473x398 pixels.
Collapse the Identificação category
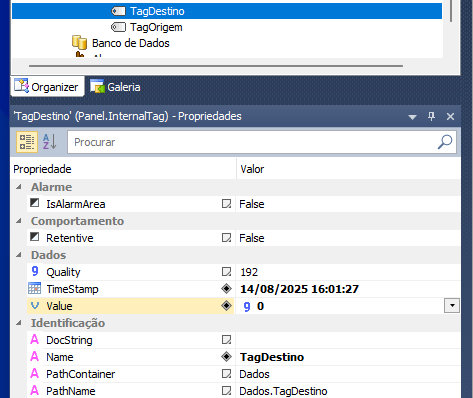[19, 323]
